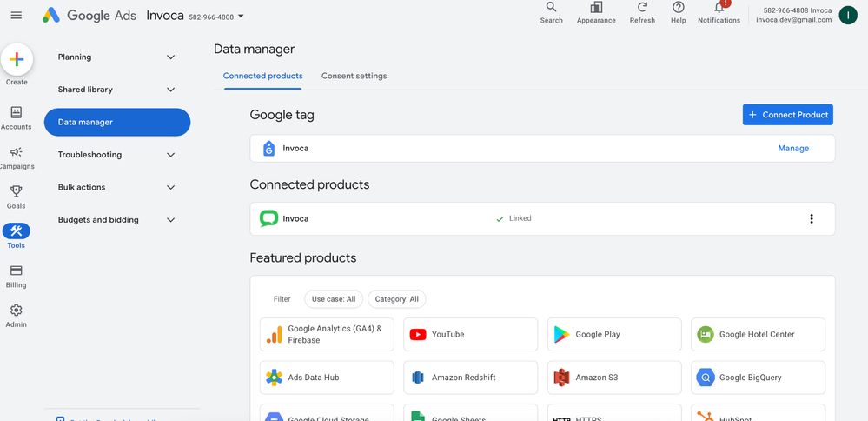Go to Accounts in the sidebar
The height and width of the screenshot is (421, 868).
click(x=16, y=118)
